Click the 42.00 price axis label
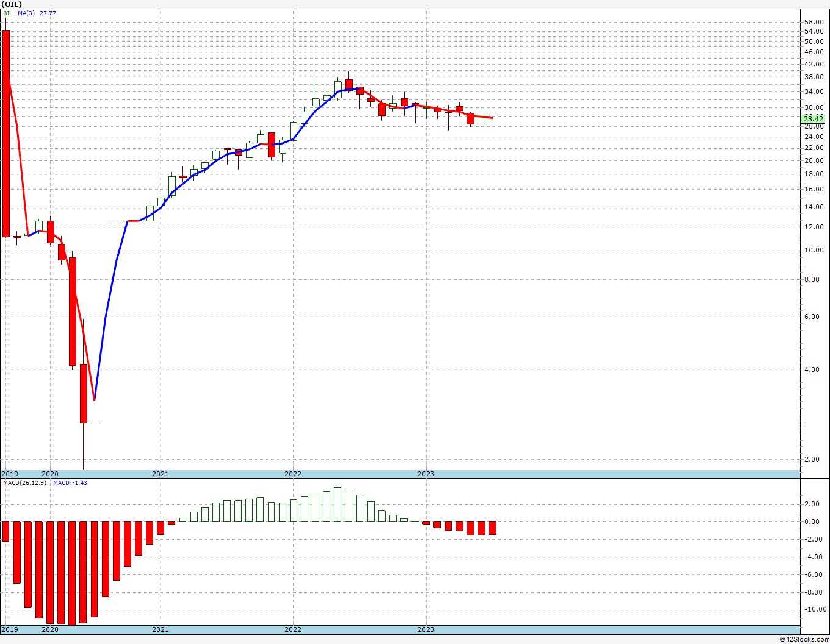 pyautogui.click(x=814, y=64)
